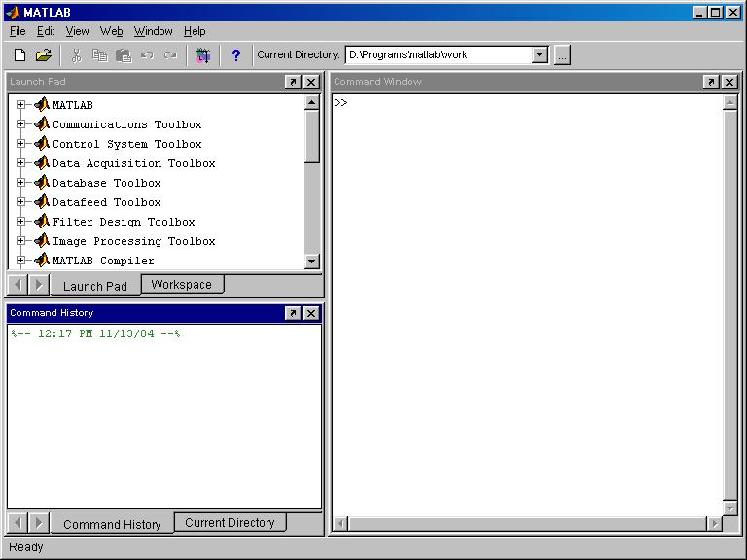
Task: Close the Command Window panel
Action: click(729, 82)
